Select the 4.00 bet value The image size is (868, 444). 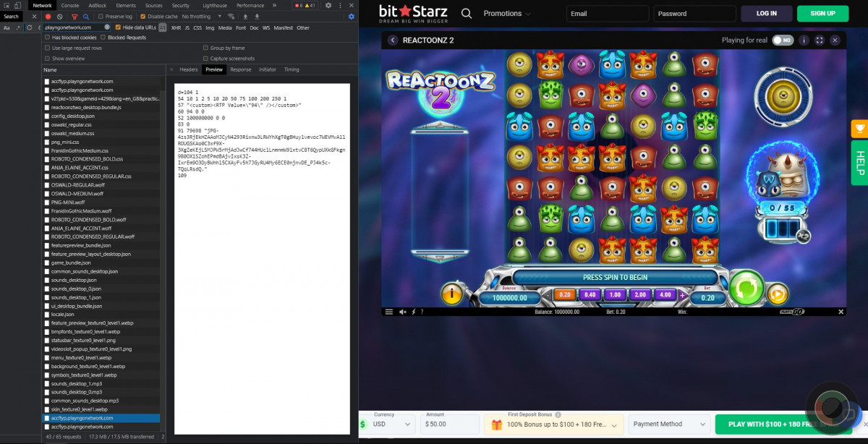point(665,295)
